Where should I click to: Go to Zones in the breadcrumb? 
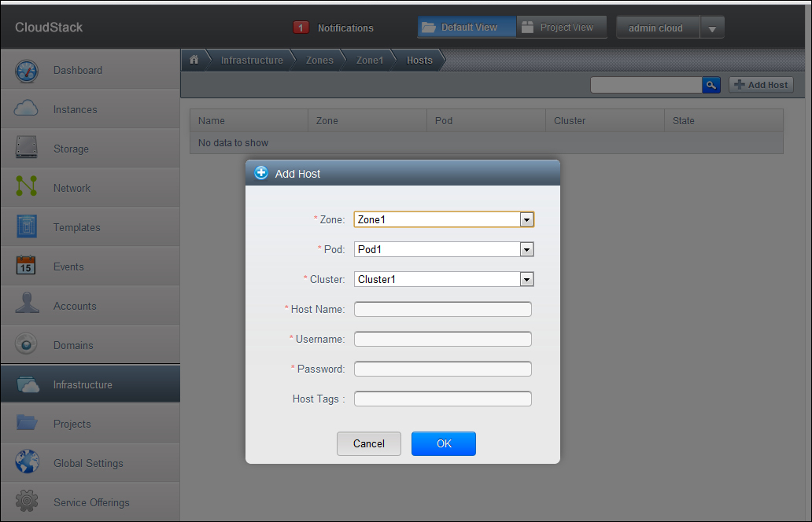click(319, 61)
